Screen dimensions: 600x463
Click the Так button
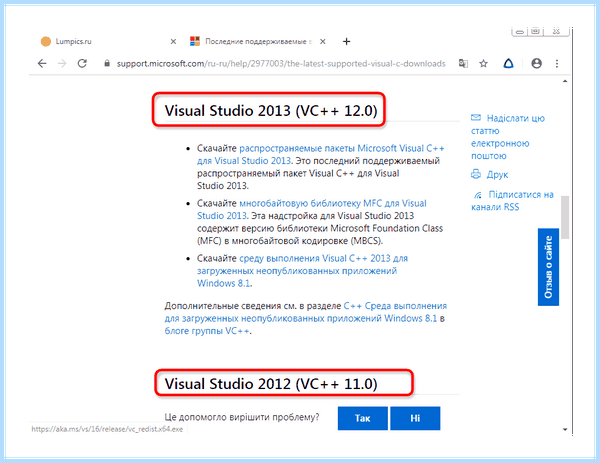(x=363, y=418)
